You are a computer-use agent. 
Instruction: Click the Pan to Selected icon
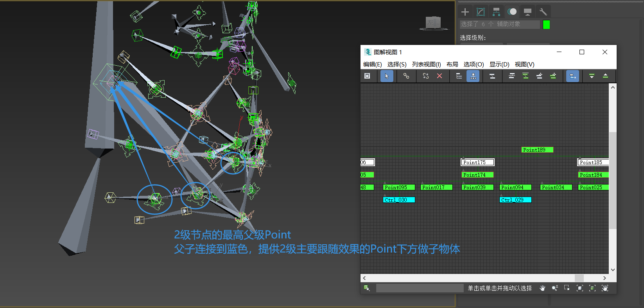coord(605,288)
